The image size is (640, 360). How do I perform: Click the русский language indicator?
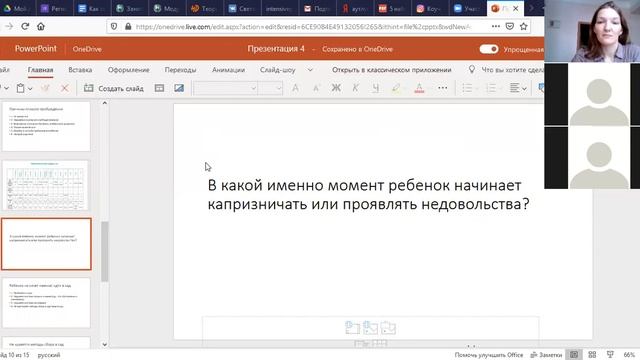pos(49,355)
